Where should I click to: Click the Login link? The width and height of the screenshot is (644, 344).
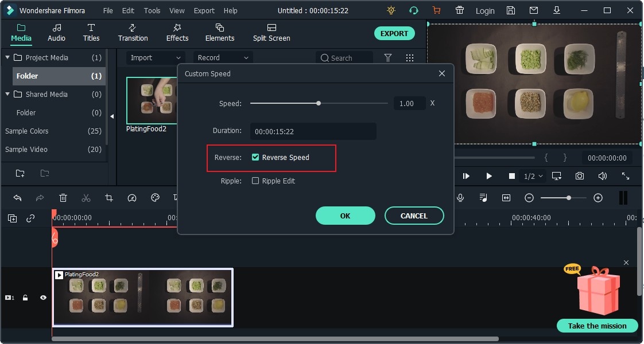(x=485, y=11)
